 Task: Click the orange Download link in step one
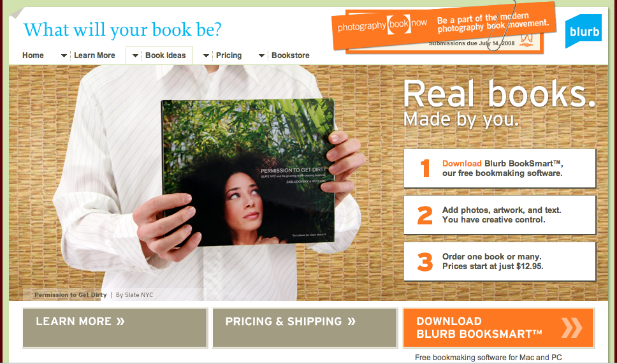[461, 164]
